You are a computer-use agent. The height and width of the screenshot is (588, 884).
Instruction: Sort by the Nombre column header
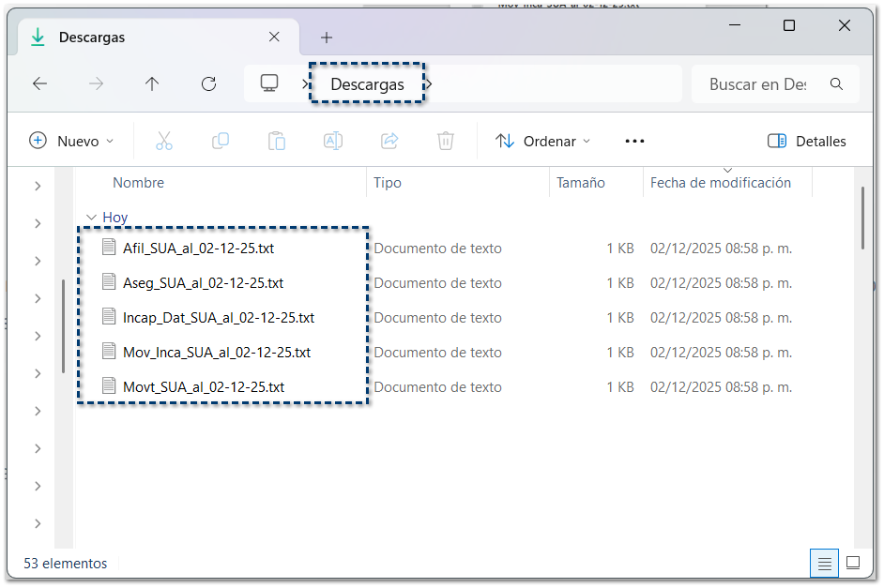(138, 183)
